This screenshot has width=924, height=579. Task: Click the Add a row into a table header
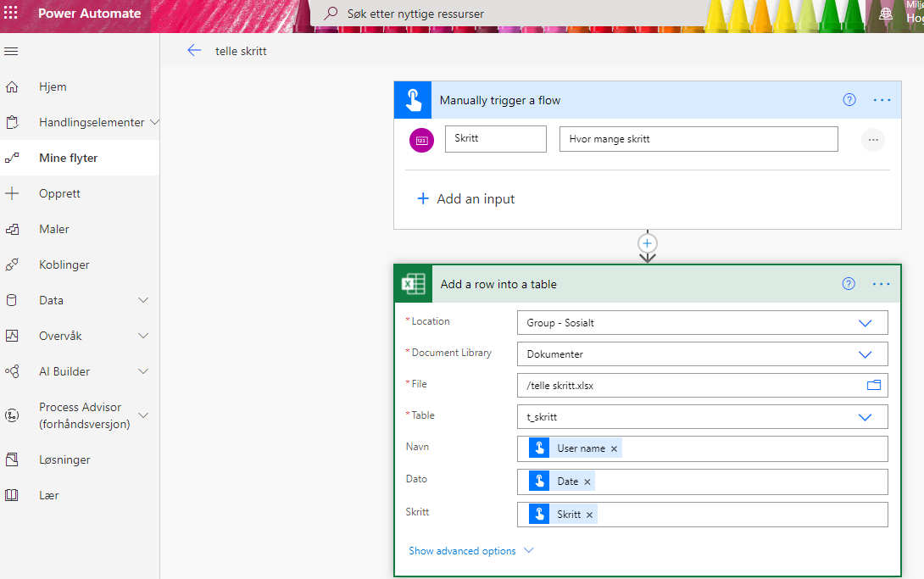(648, 284)
